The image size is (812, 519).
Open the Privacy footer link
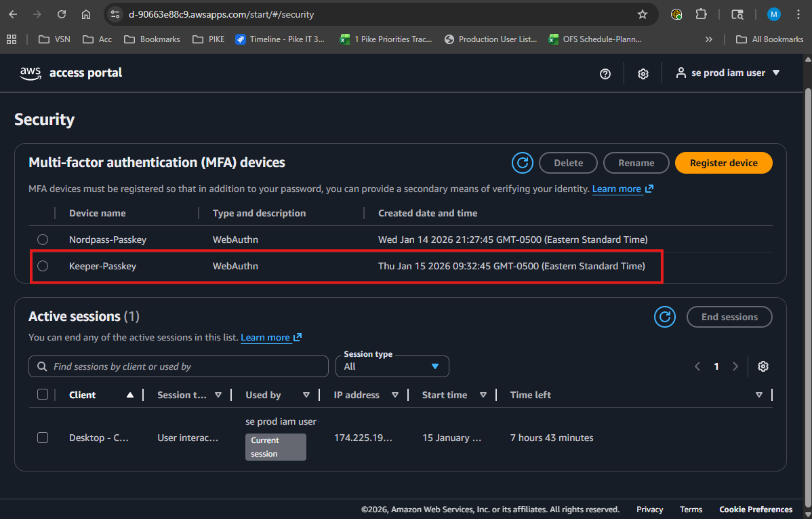point(649,509)
